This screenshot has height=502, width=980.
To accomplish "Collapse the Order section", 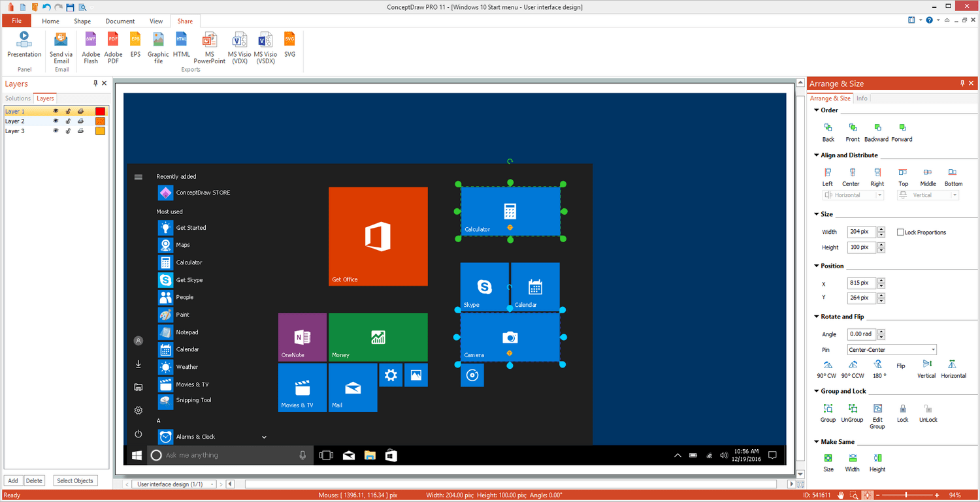I will 816,110.
